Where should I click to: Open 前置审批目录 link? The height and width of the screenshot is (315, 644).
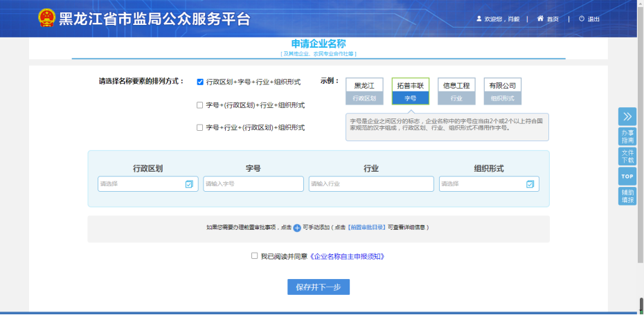pos(367,227)
